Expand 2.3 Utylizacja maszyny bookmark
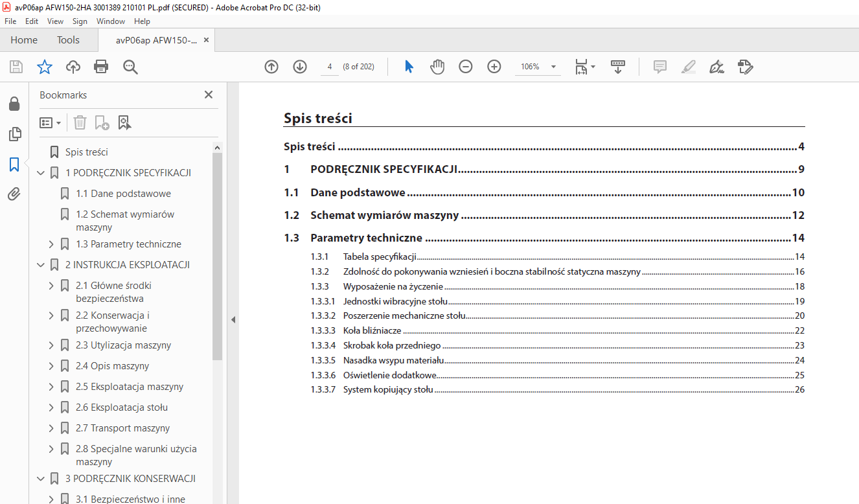Screen dimensions: 859x504 [x=52, y=345]
